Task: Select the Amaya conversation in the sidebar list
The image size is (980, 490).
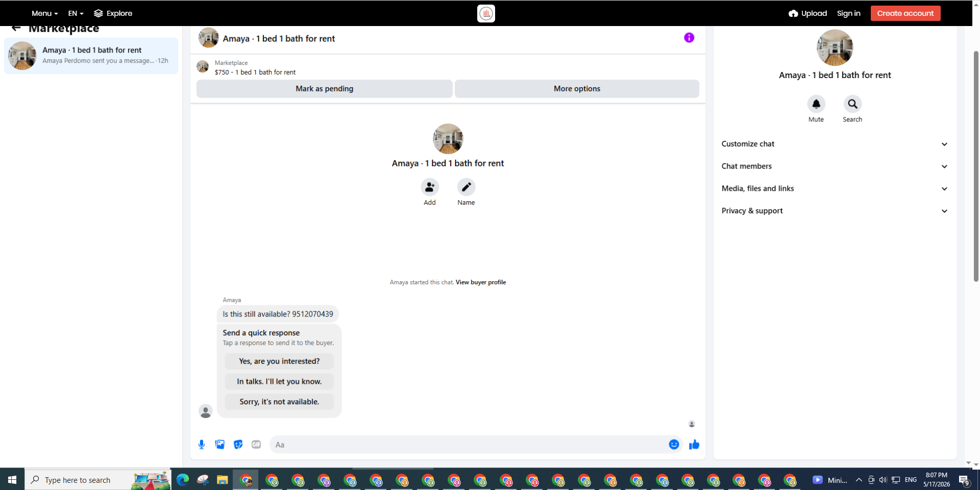Action: pos(91,56)
